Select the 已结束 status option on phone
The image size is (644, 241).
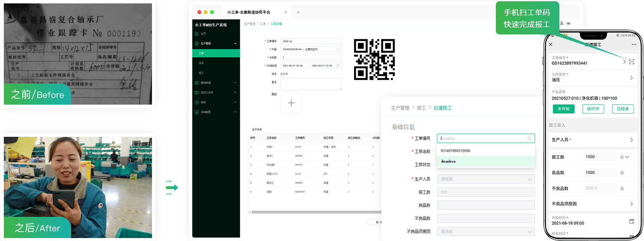click(x=623, y=109)
